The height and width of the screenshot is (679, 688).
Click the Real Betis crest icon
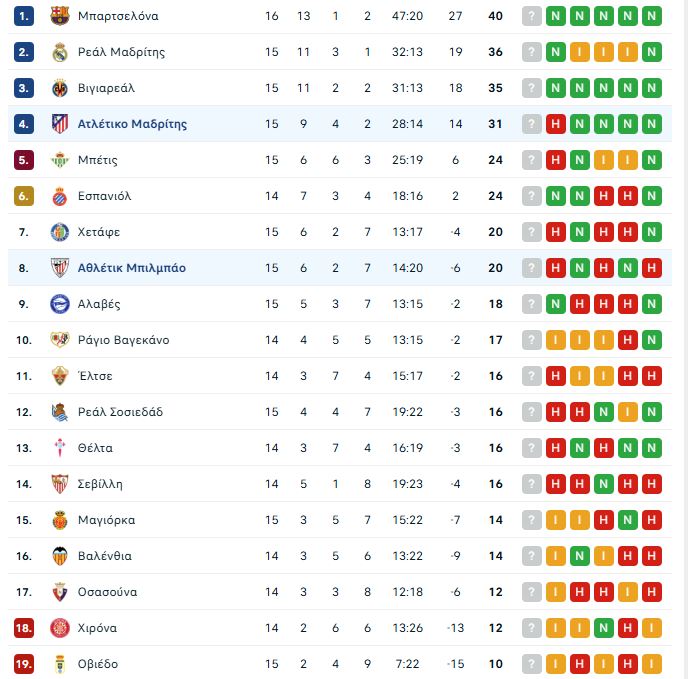click(x=59, y=160)
